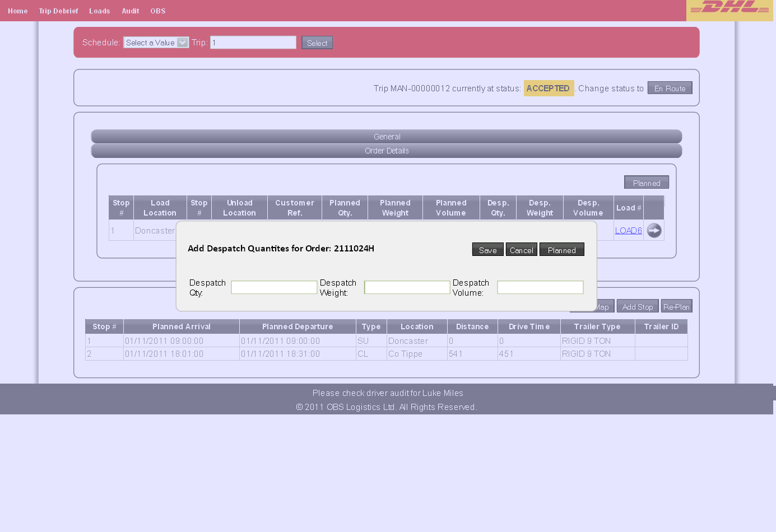Screen dimensions: 776x532
Task: Go to the Loads menu
Action: coord(100,11)
